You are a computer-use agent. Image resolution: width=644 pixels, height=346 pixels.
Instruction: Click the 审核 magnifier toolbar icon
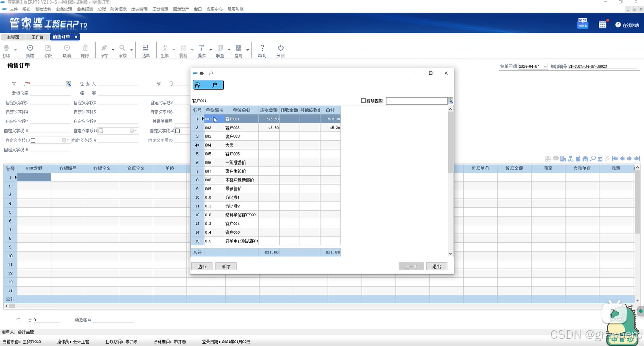point(123,48)
